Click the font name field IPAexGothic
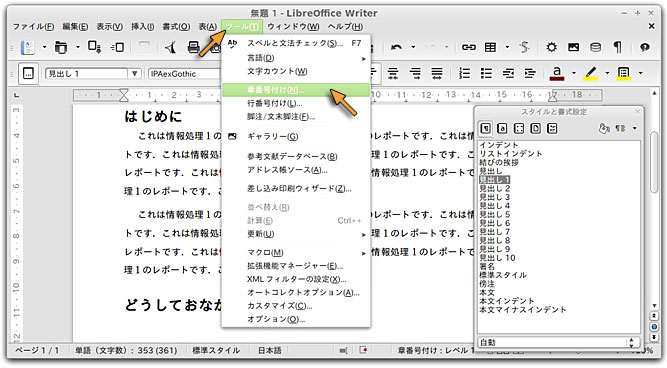Viewport: 667px width, 368px height. tap(184, 74)
